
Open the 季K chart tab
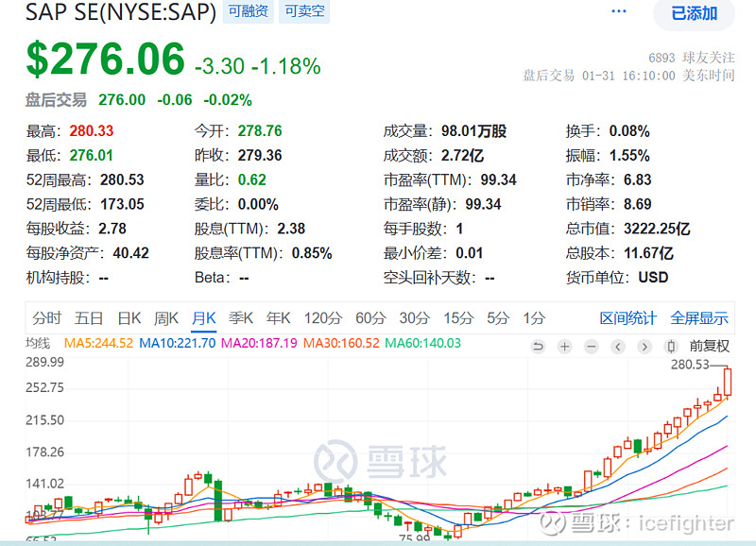point(241,318)
